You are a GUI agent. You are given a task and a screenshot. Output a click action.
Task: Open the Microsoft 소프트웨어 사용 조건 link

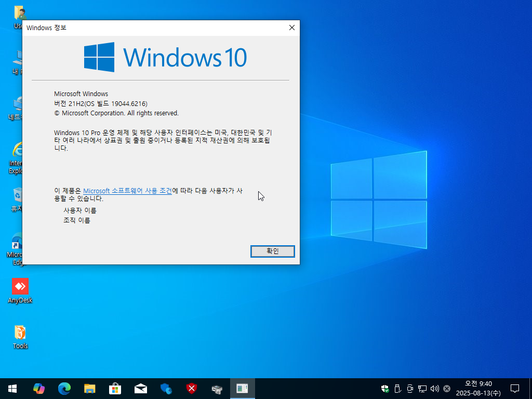pyautogui.click(x=127, y=191)
